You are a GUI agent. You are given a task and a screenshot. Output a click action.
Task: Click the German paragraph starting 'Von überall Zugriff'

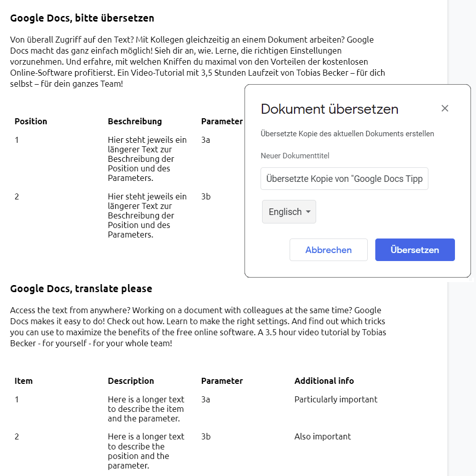195,62
